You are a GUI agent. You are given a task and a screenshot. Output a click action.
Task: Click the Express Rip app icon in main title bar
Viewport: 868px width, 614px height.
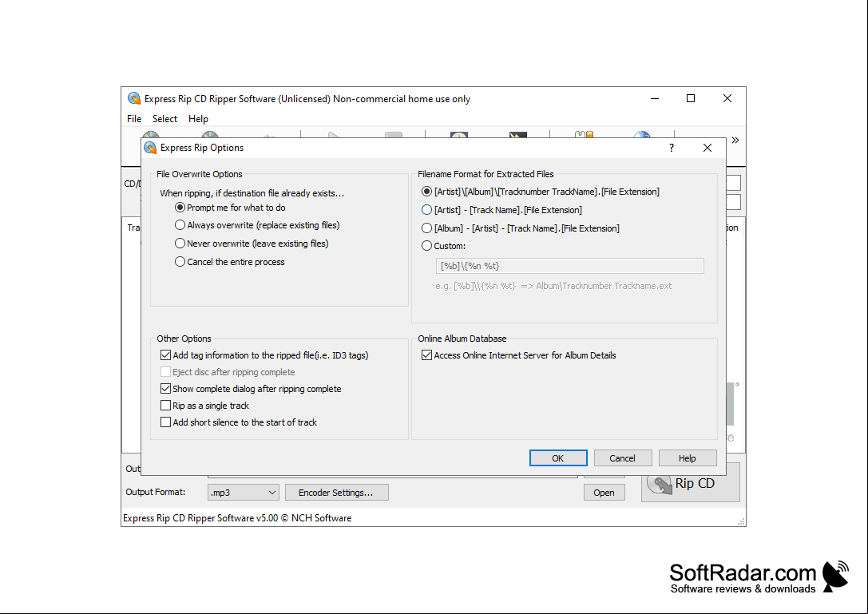(x=134, y=98)
